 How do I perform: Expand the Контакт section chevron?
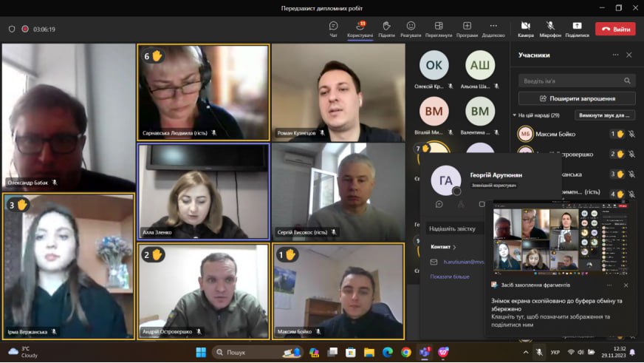[x=454, y=247]
